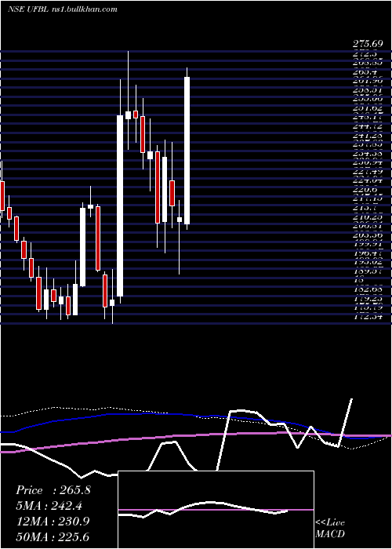This screenshot has width=392, height=549.
Task: Click the '<<Live MACD' label
Action: pos(330,529)
